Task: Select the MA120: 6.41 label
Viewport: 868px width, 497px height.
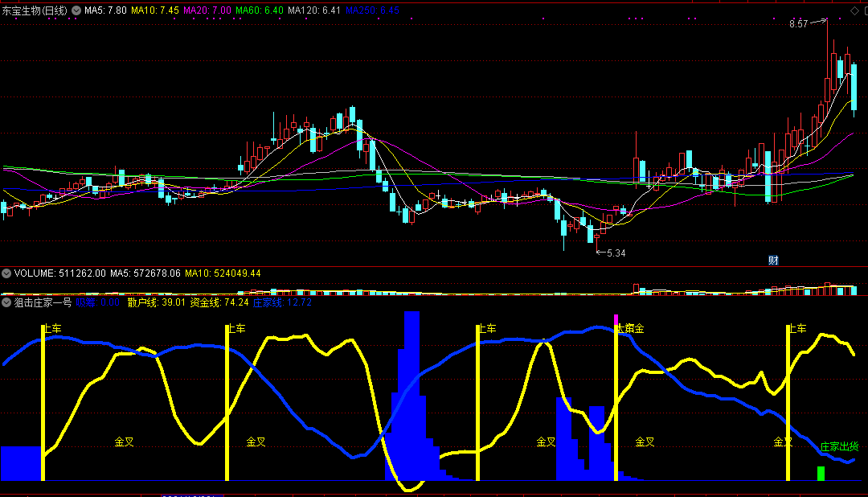Action: [314, 10]
